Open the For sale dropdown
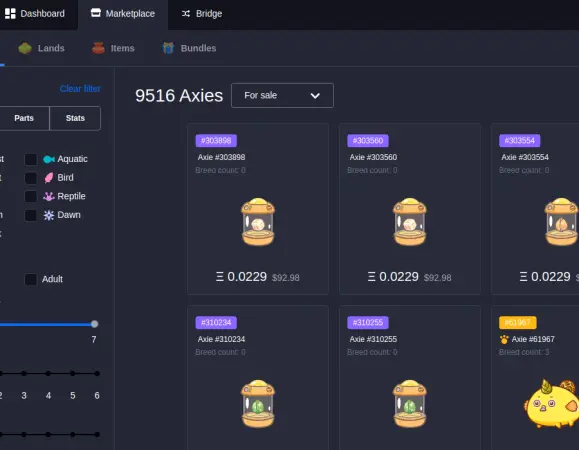Image resolution: width=579 pixels, height=450 pixels. coord(282,96)
